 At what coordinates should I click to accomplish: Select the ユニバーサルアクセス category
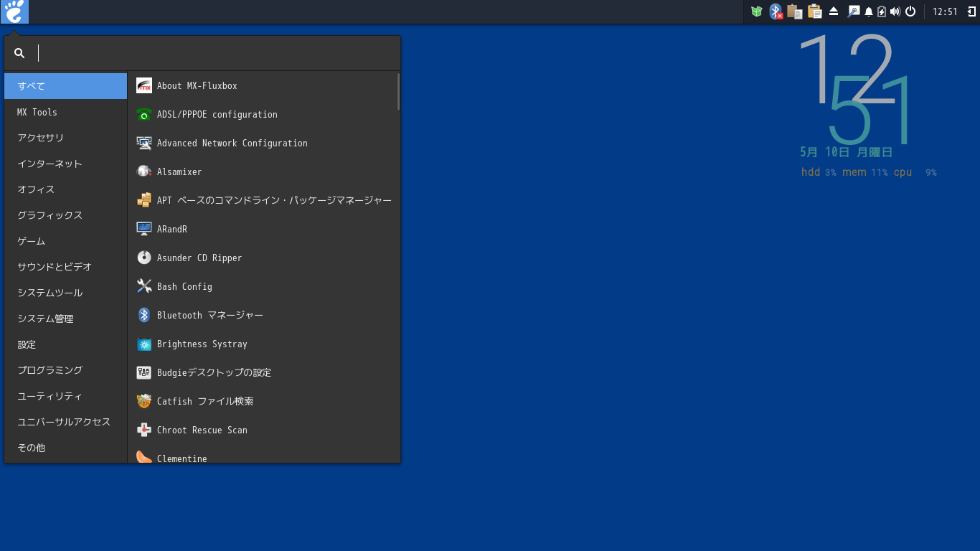pyautogui.click(x=66, y=422)
